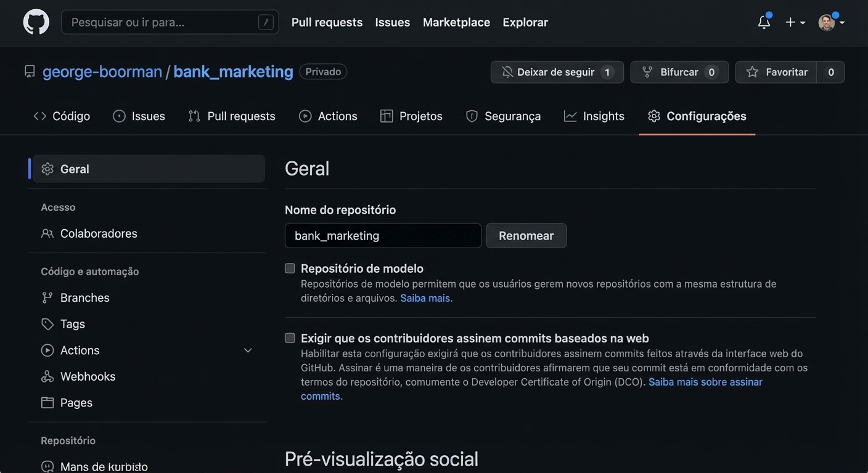The image size is (868, 473).
Task: Go to Tags settings in the sidebar
Action: [x=72, y=324]
